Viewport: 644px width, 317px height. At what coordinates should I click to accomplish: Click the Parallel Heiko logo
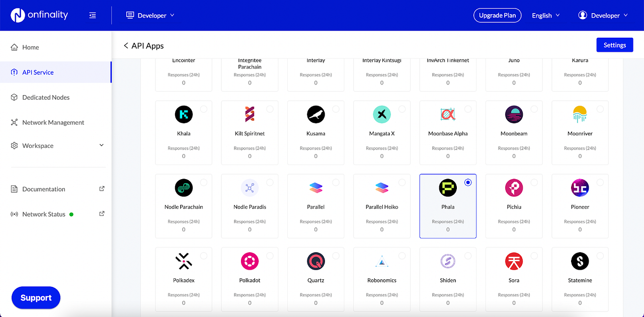pos(382,188)
